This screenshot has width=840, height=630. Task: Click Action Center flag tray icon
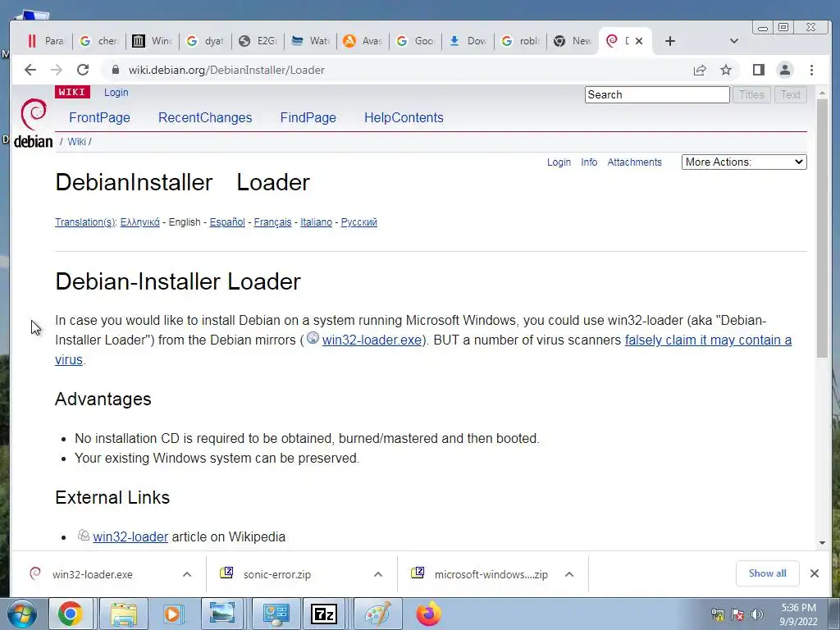737,614
